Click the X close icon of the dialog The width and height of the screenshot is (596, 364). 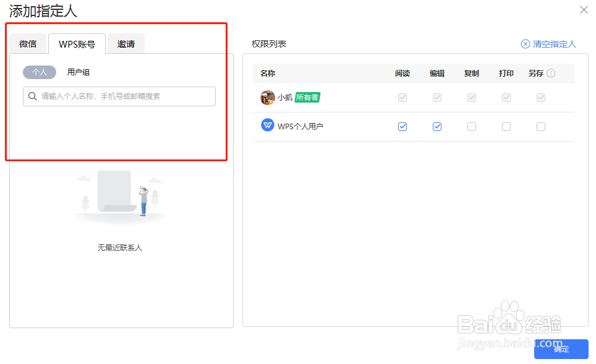pyautogui.click(x=584, y=9)
